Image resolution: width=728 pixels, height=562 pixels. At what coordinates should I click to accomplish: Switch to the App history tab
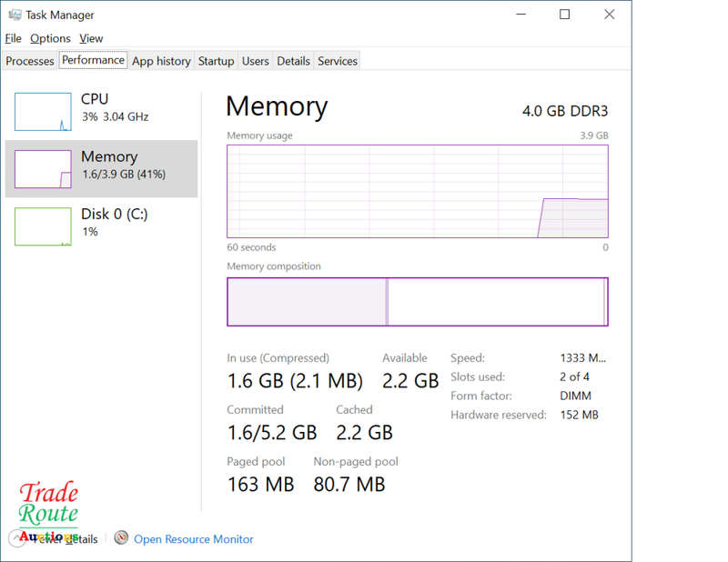[x=161, y=61]
